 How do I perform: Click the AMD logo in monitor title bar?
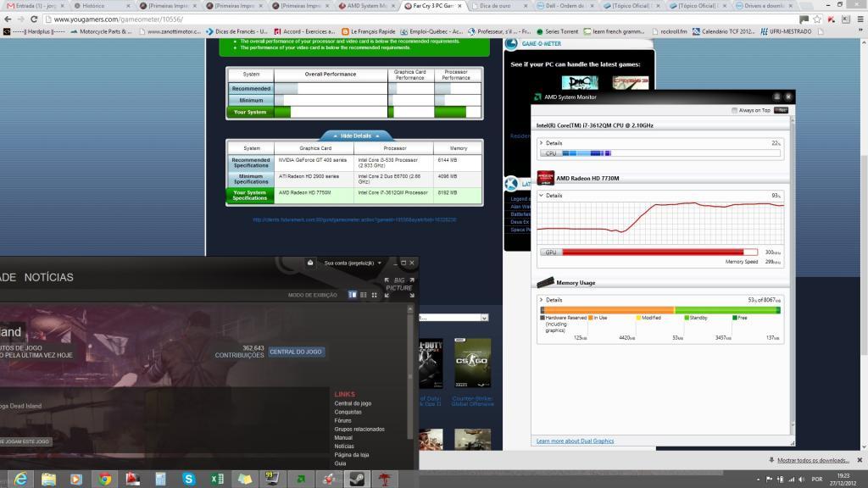tap(537, 97)
